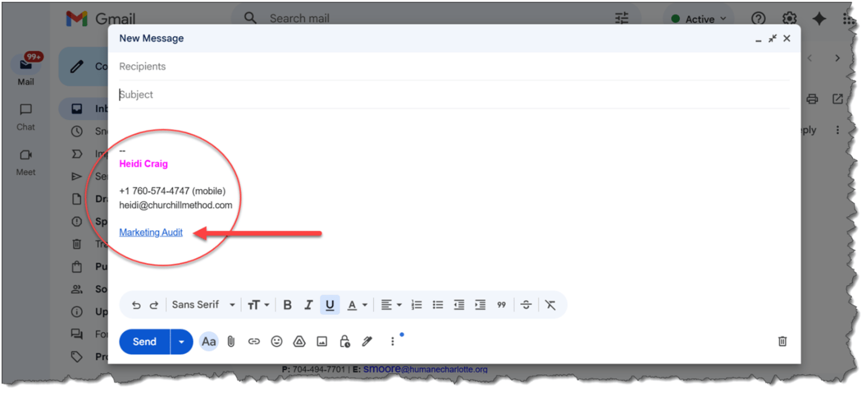Print the message with printer icon
This screenshot has height=400, width=868.
[x=812, y=99]
